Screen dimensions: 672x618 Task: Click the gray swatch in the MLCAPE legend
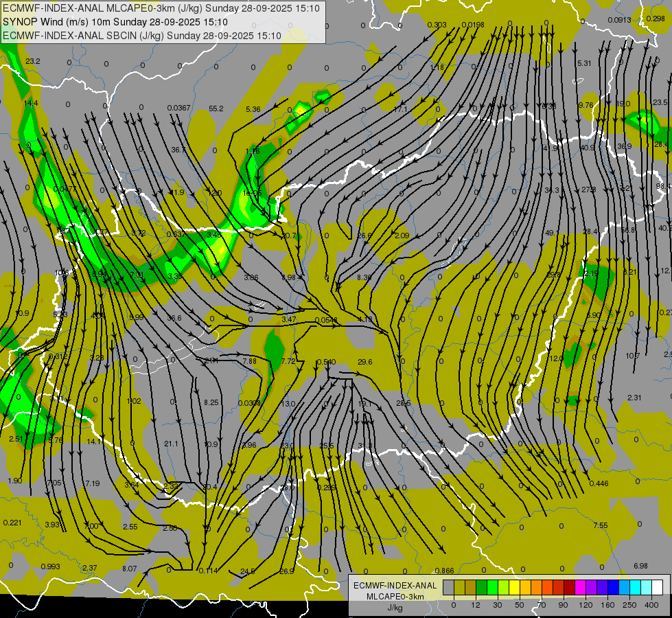pyautogui.click(x=449, y=587)
